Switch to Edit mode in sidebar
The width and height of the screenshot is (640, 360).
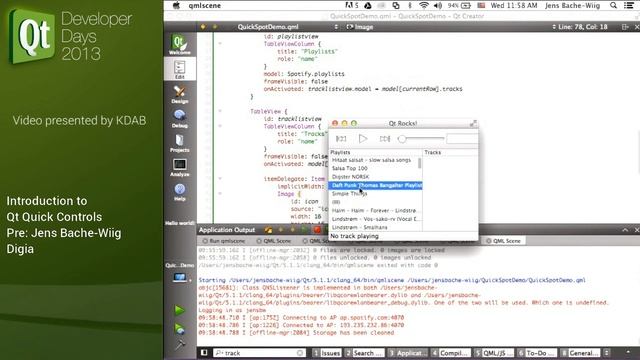pyautogui.click(x=180, y=69)
